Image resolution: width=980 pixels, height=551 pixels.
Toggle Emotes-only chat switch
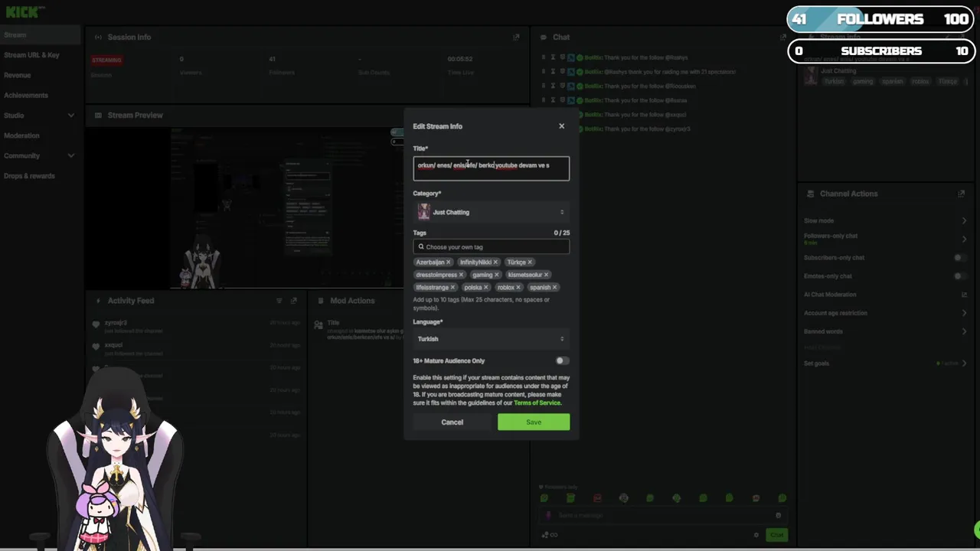[x=960, y=276]
